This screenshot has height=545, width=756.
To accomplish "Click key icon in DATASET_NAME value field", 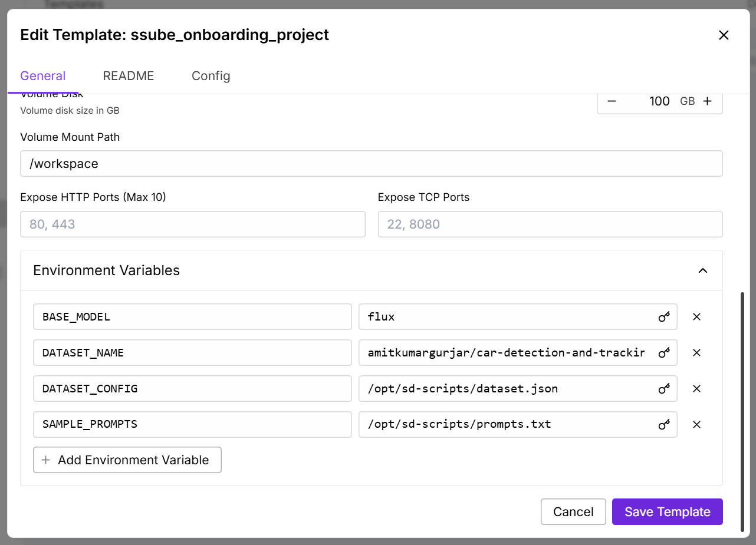I will [664, 353].
